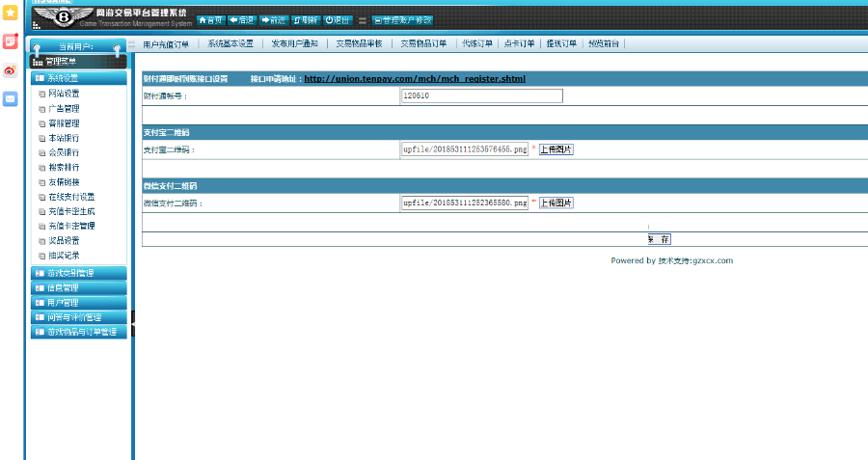
Task: Hide sidebar with the black arrow handle
Action: [133, 323]
